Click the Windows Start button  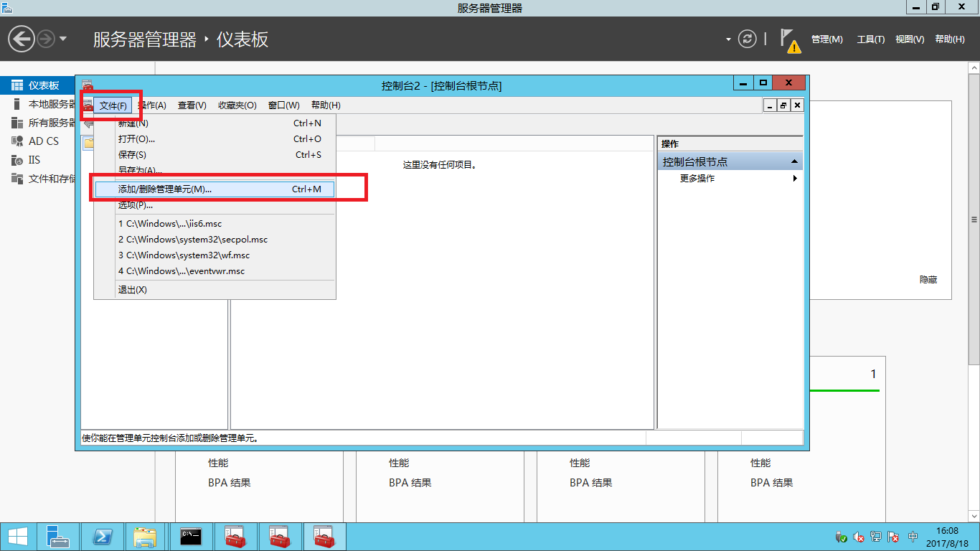[x=17, y=536]
